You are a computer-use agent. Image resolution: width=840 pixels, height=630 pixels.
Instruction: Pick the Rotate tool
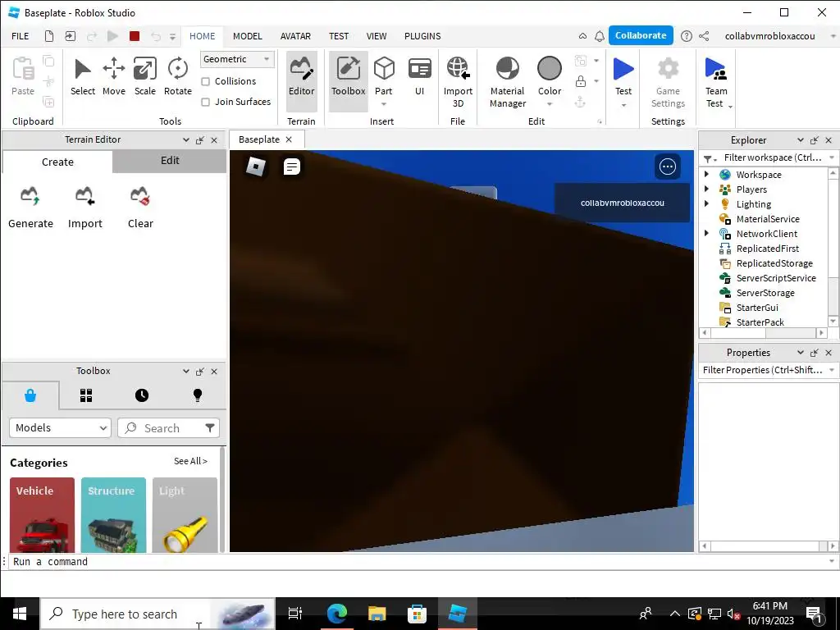pyautogui.click(x=178, y=76)
